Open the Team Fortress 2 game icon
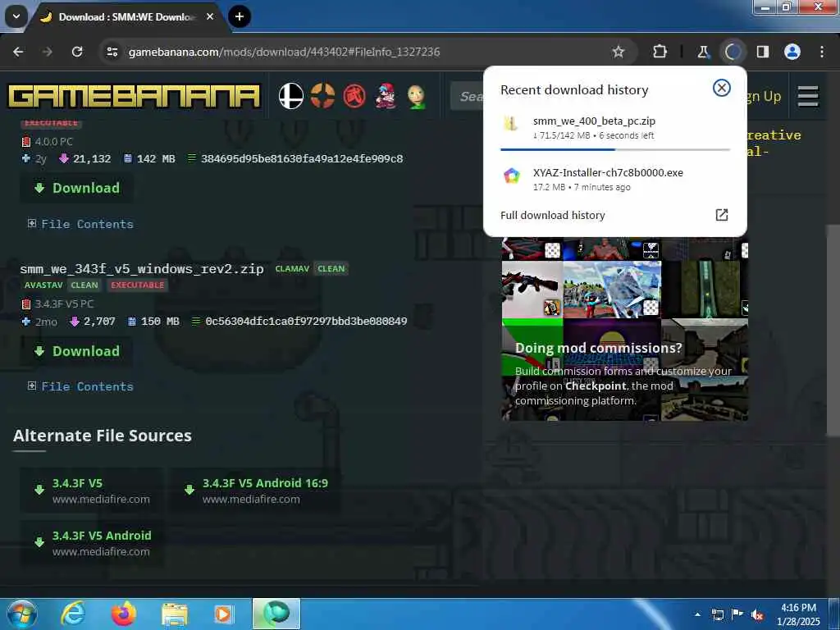Image resolution: width=840 pixels, height=630 pixels. (x=322, y=97)
